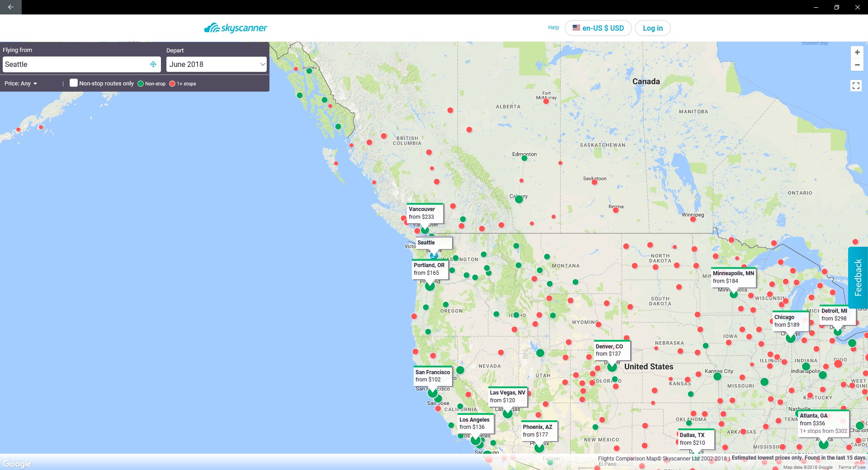Open the Feedback tab
This screenshot has height=470, width=868.
857,277
